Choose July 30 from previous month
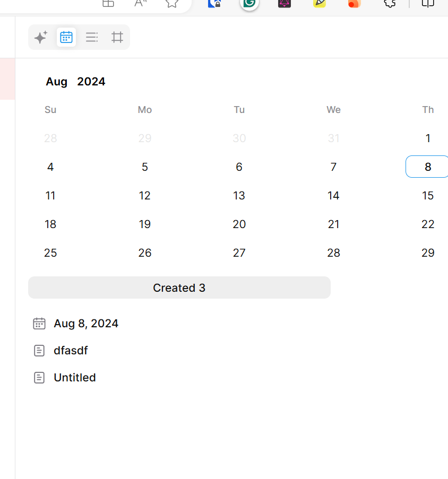This screenshot has width=448, height=479. pyautogui.click(x=239, y=138)
